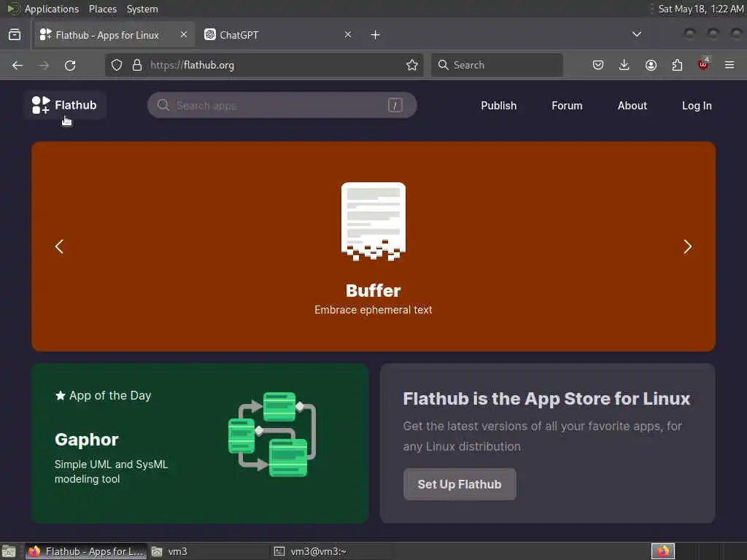Open the Applications menu

point(52,9)
